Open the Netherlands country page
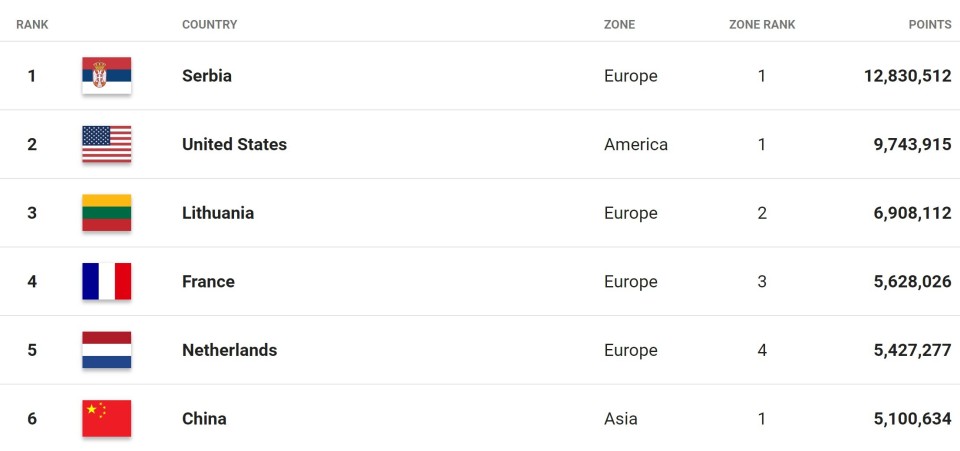The width and height of the screenshot is (960, 451). pyautogui.click(x=230, y=350)
